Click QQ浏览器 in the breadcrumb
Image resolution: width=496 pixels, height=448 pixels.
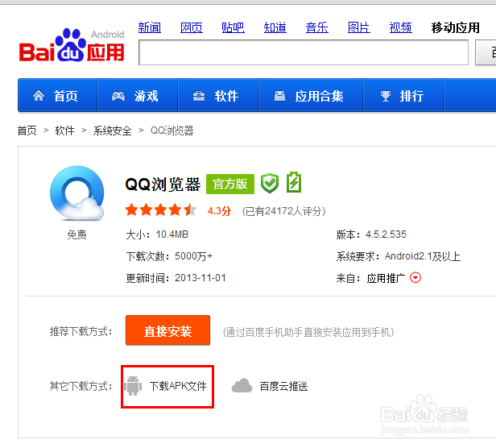(x=172, y=130)
